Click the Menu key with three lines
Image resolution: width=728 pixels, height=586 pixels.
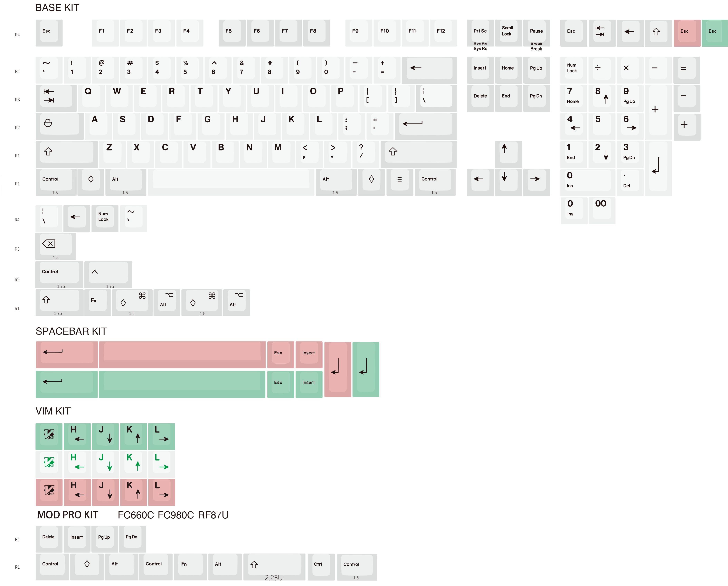tap(400, 182)
